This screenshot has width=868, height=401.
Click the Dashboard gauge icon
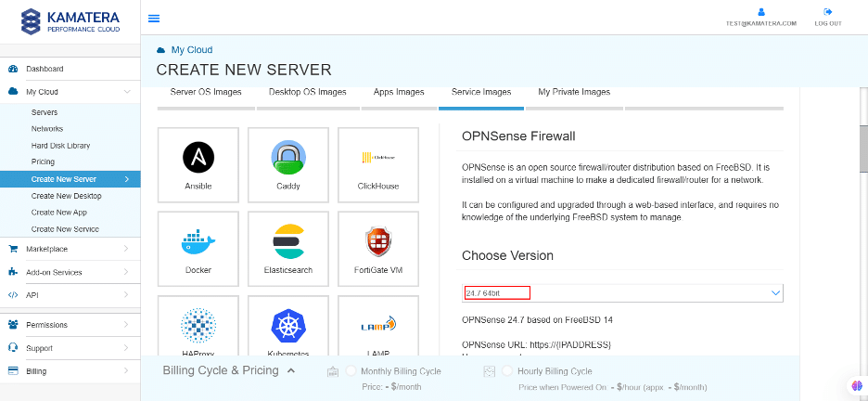[13, 69]
